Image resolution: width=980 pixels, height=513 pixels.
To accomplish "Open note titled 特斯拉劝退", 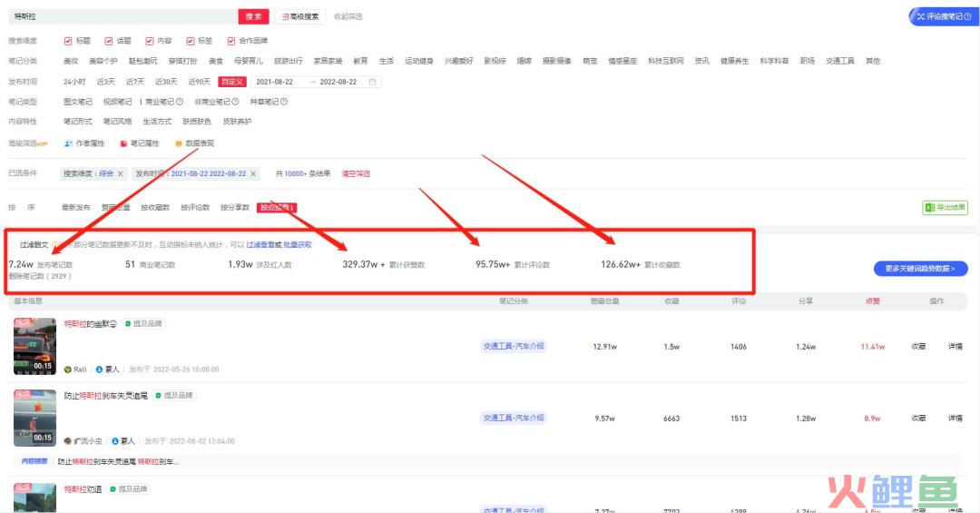I will (83, 488).
